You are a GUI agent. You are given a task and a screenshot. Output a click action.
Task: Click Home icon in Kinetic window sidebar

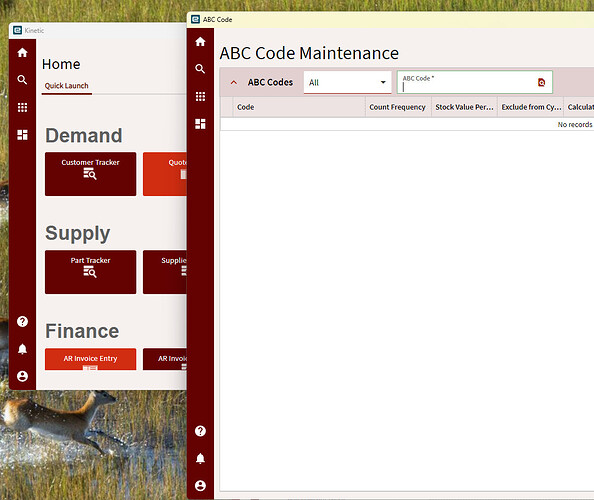(x=22, y=53)
